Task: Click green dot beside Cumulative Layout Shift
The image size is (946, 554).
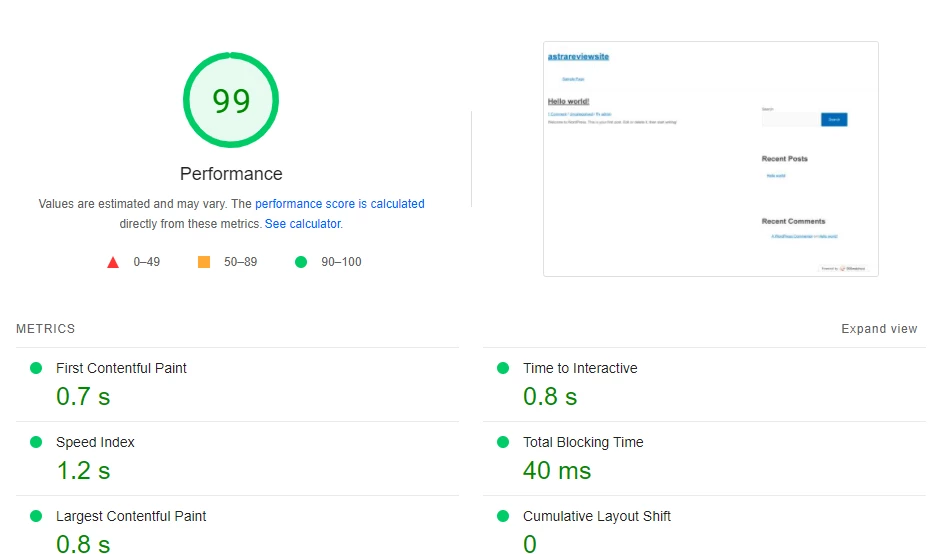Action: pos(503,516)
